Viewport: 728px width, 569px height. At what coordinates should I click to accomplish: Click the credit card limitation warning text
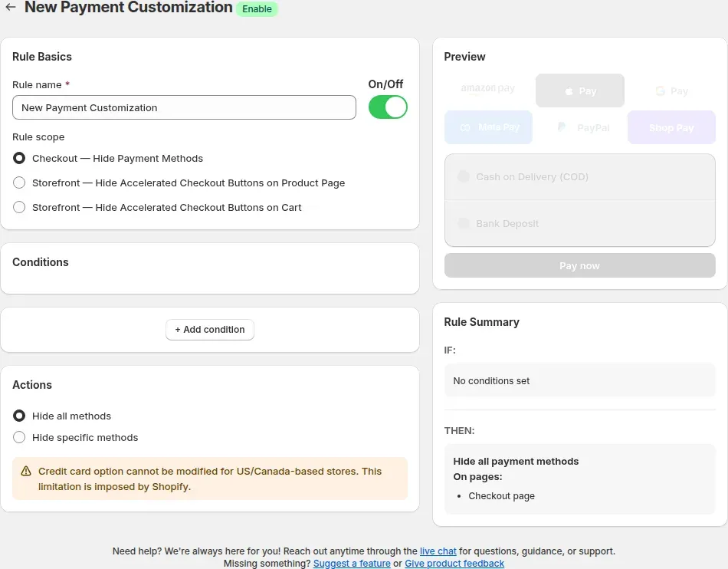coord(210,479)
